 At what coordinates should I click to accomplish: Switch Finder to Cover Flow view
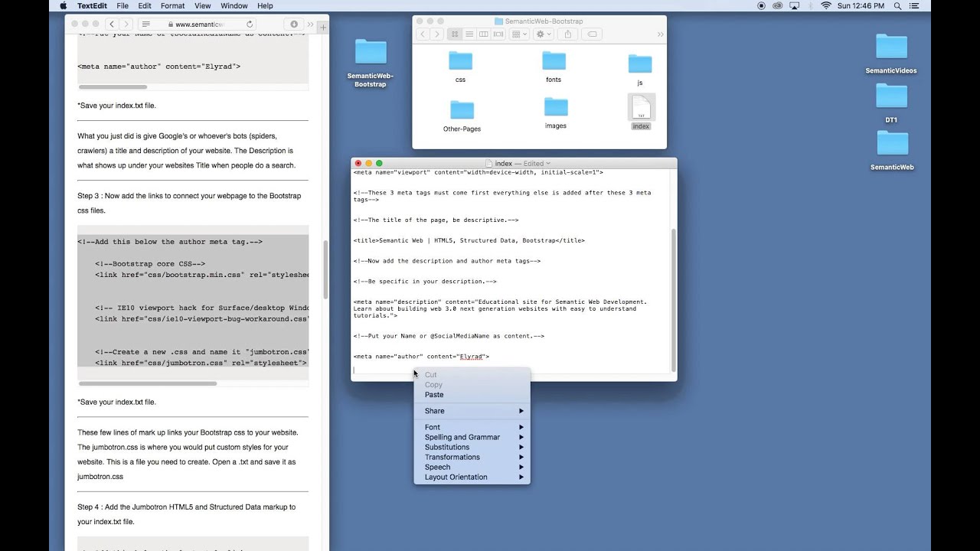(498, 34)
